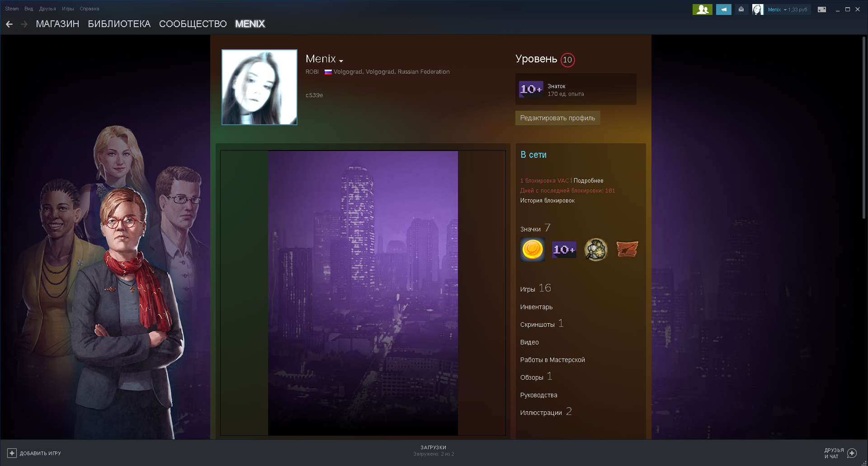The height and width of the screenshot is (466, 868).
Task: Open the 10+ years of service badge
Action: click(x=564, y=249)
